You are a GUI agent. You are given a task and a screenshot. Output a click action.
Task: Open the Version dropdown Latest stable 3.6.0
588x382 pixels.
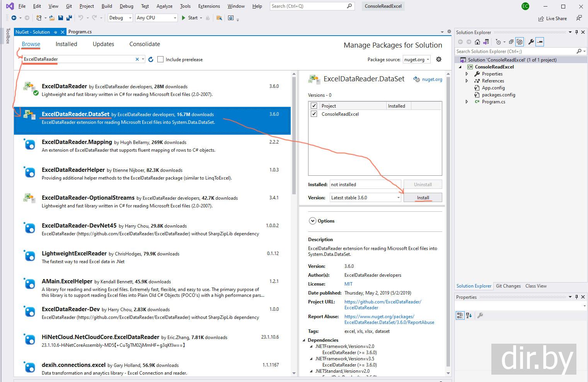[x=365, y=198]
